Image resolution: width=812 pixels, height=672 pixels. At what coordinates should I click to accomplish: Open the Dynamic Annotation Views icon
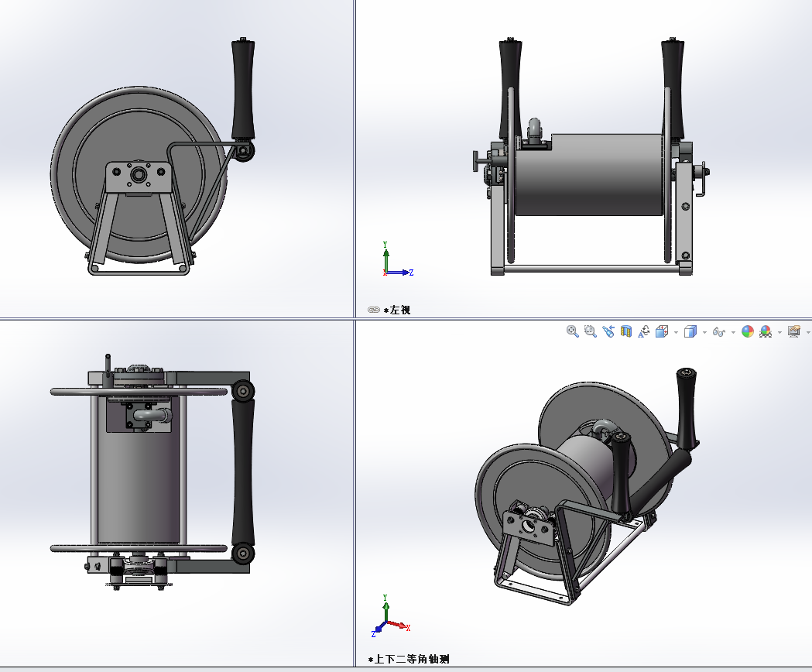[644, 331]
